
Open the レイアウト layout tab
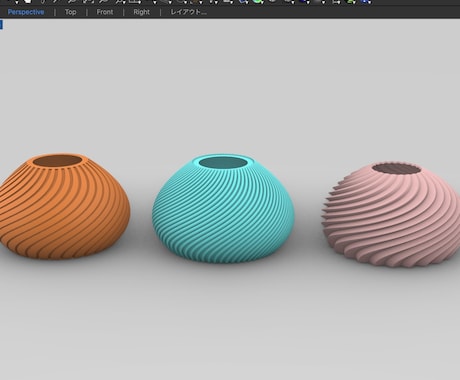pyautogui.click(x=188, y=12)
